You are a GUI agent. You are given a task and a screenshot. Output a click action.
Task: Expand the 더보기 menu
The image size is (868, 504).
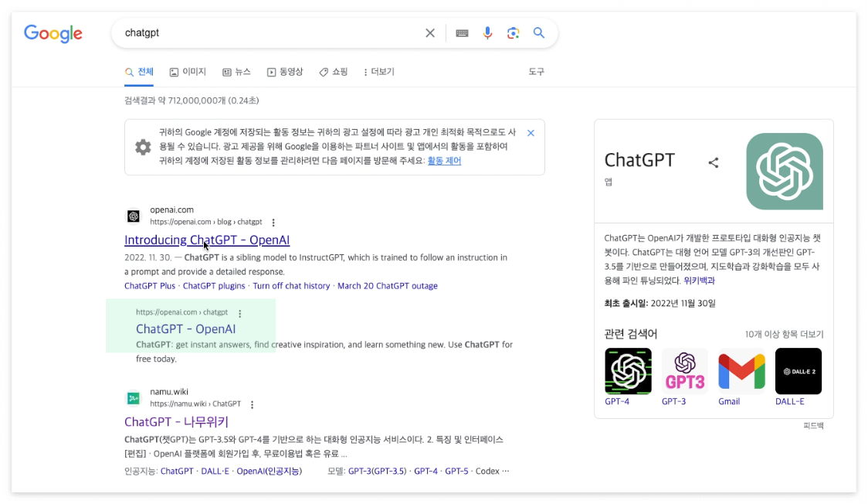point(378,72)
